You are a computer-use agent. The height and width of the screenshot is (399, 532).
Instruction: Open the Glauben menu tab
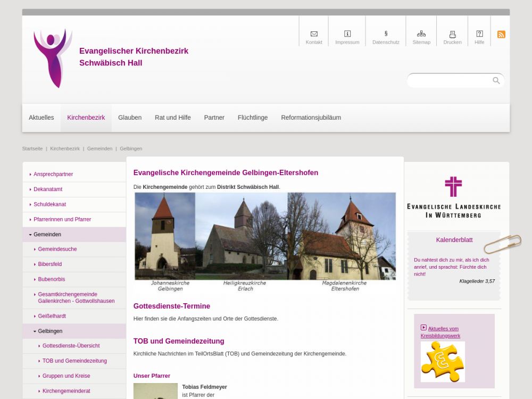point(130,118)
